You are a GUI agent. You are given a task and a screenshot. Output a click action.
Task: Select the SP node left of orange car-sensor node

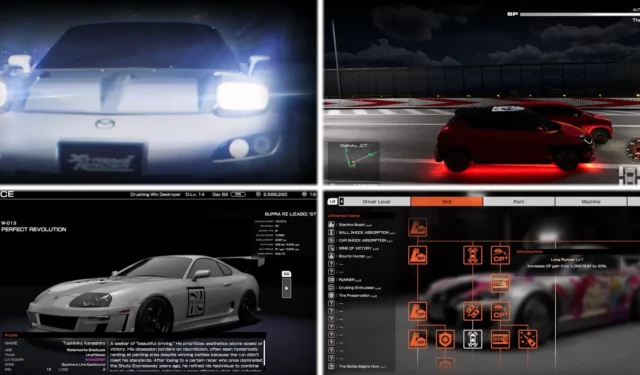tap(418, 255)
